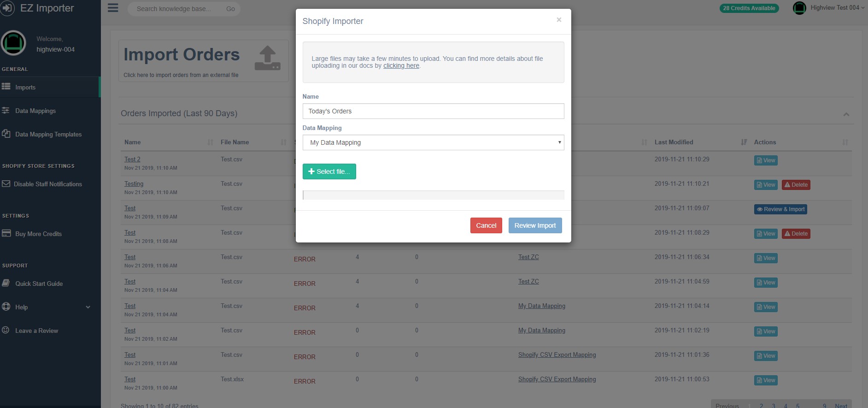868x408 pixels.
Task: Close the Shopify Importer dialog
Action: pos(558,20)
